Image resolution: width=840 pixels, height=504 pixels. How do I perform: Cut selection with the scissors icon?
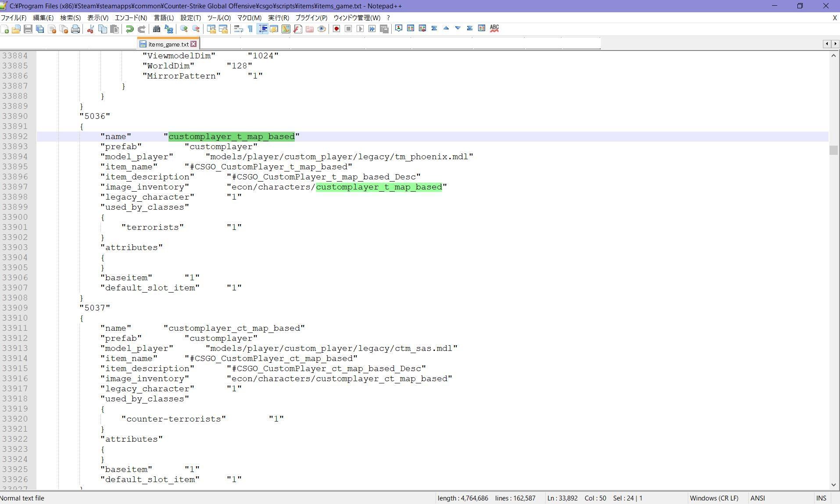[x=90, y=29]
